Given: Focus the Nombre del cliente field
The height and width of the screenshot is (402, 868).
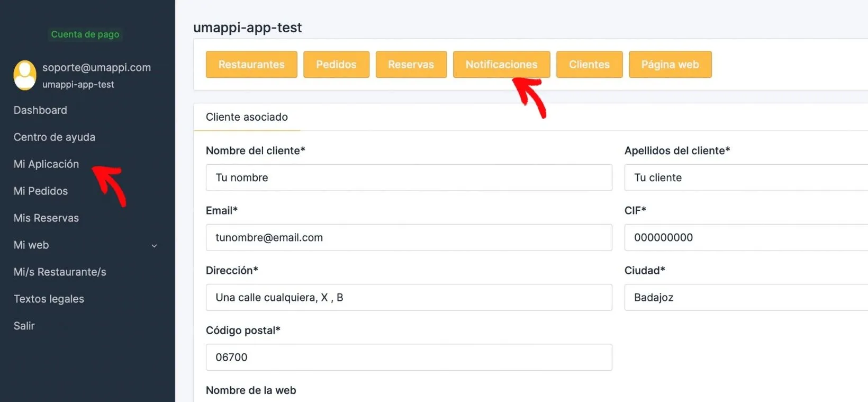Looking at the screenshot, I should tap(409, 177).
